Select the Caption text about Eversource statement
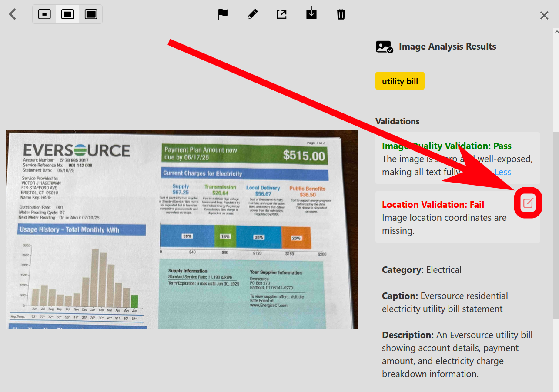 (445, 302)
